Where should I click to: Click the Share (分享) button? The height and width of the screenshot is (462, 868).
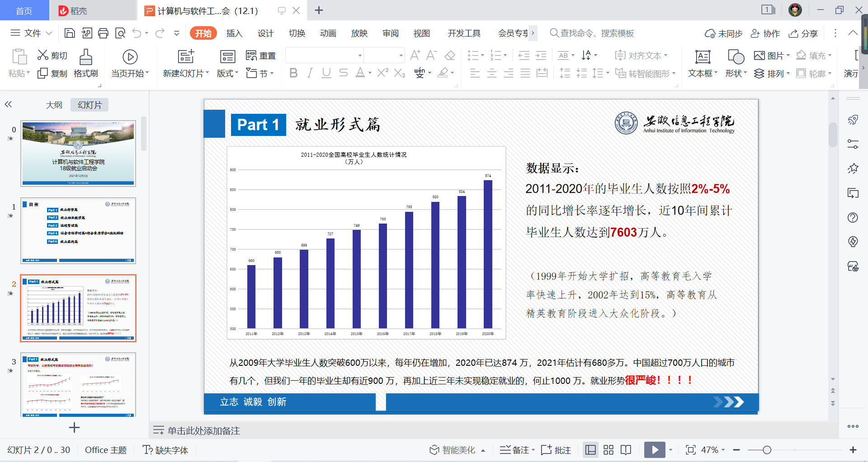[803, 33]
